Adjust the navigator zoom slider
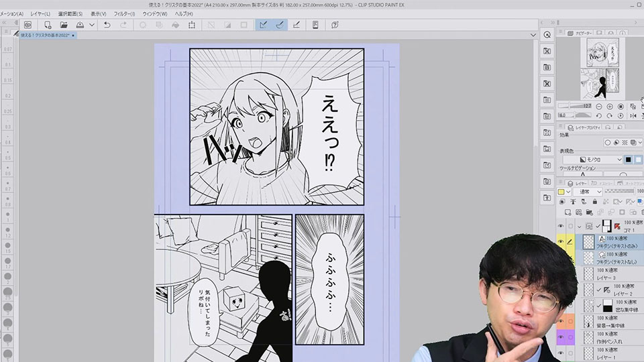Image resolution: width=644 pixels, height=362 pixels. (574, 106)
